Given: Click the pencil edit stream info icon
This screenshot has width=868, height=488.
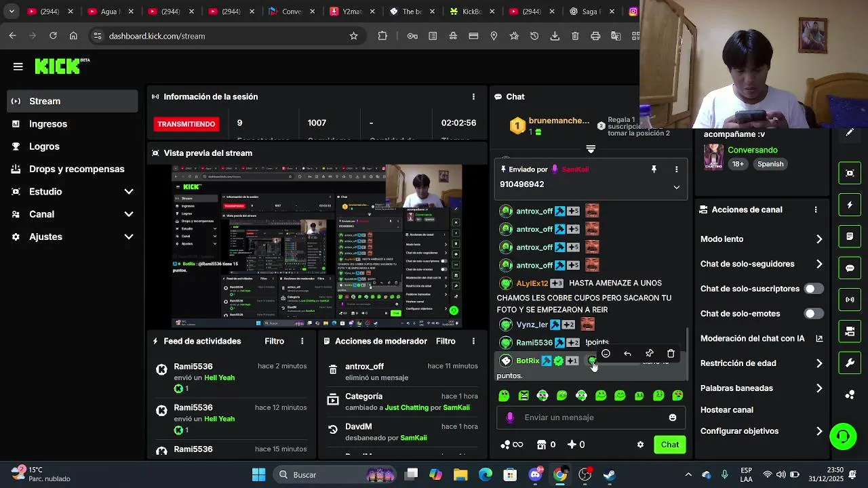Looking at the screenshot, I should [x=850, y=133].
